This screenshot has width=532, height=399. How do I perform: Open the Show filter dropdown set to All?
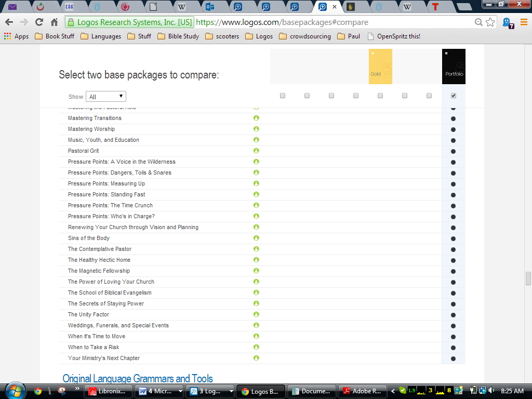point(106,96)
